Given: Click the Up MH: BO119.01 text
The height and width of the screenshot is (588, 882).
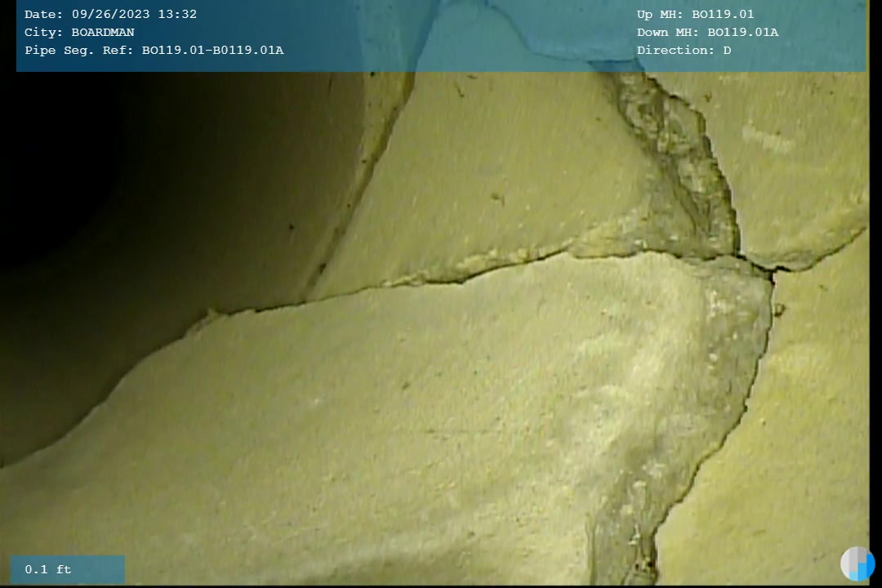Looking at the screenshot, I should [x=695, y=14].
